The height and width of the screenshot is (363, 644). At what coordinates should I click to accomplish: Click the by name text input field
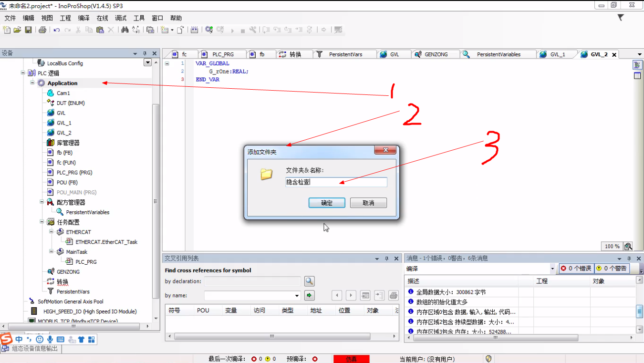click(x=249, y=295)
